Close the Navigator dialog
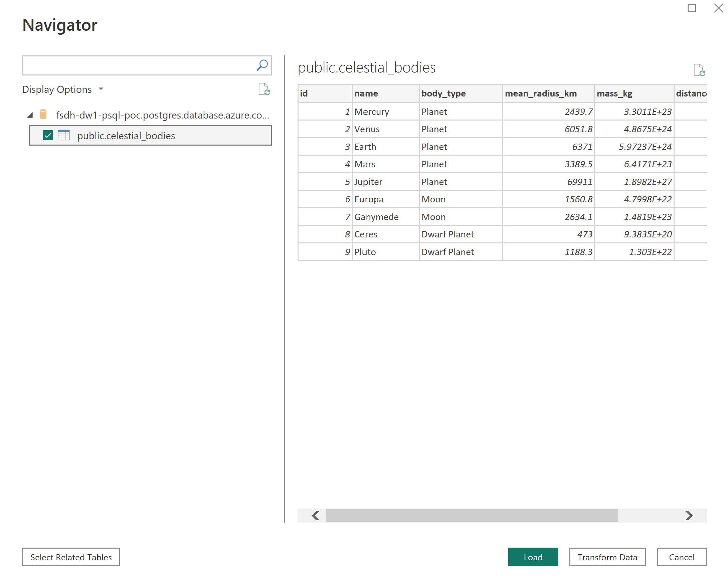Viewport: 728px width, 576px height. coord(718,8)
